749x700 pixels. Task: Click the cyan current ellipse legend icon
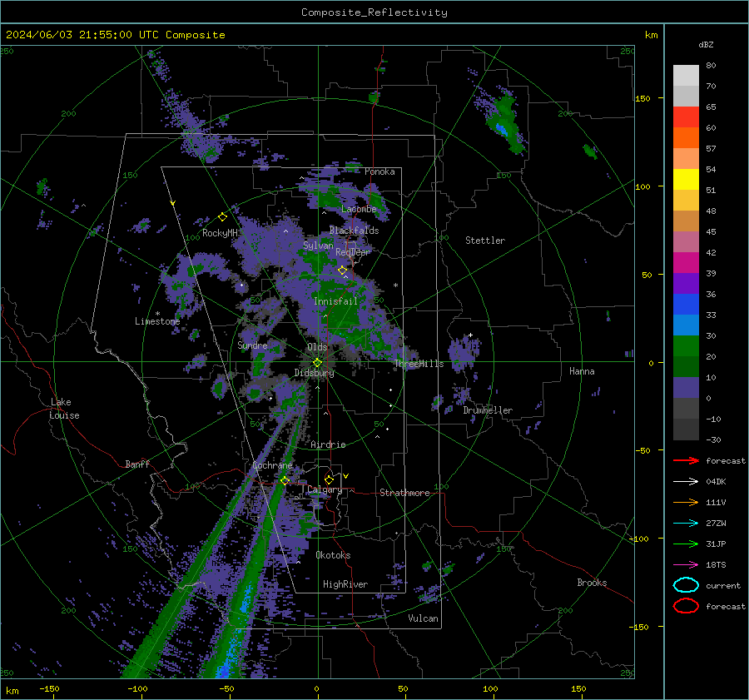pyautogui.click(x=686, y=585)
